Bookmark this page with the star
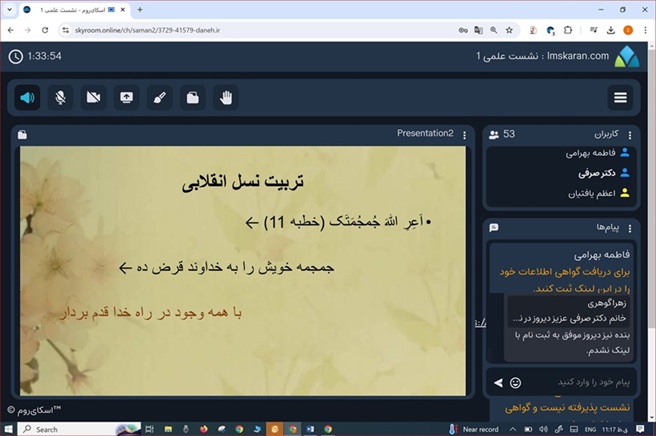The image size is (656, 436). point(509,30)
